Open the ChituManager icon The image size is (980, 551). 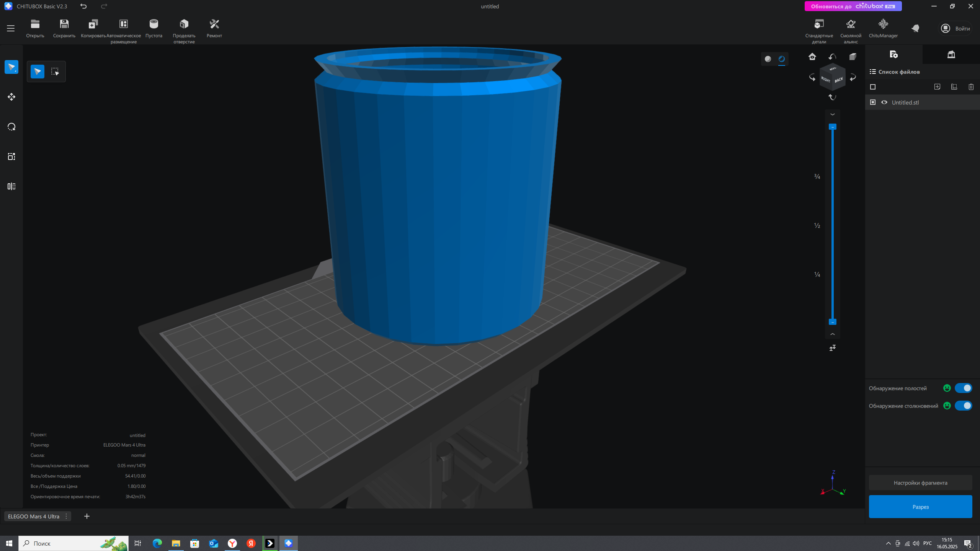[x=883, y=28]
